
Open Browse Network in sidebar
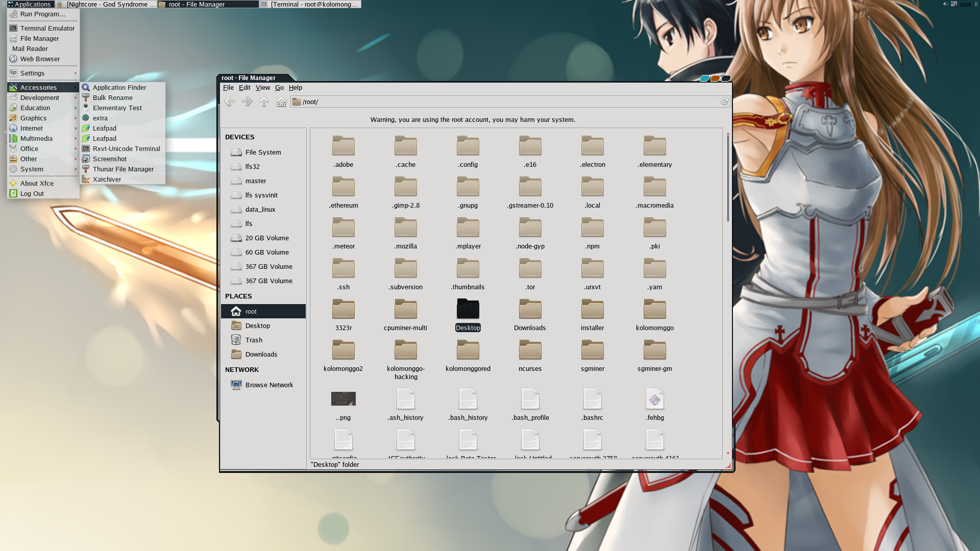point(263,385)
